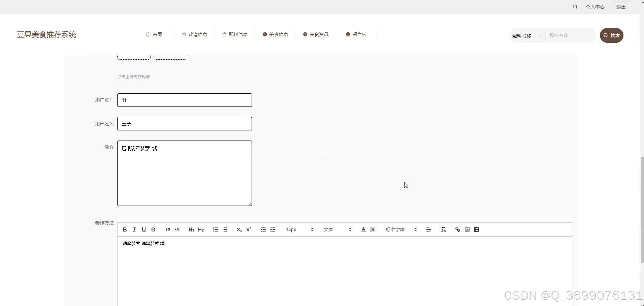This screenshot has width=644, height=306.
Task: Click the 搜索 search button
Action: (x=612, y=35)
